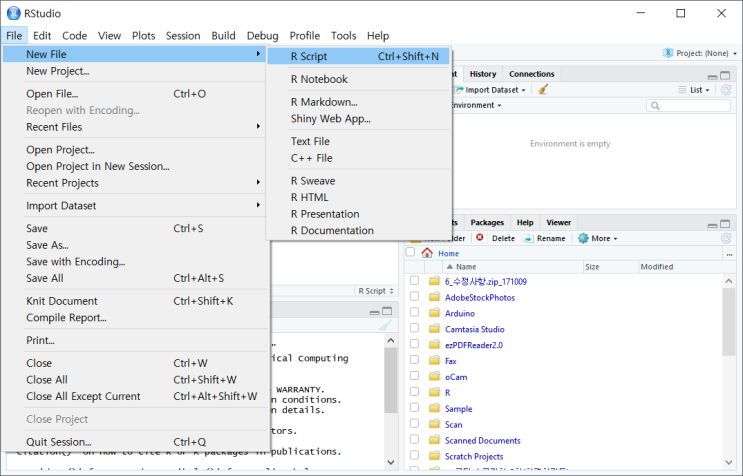Screen dimensions: 743x476
Task: Check the box next to AdobeStockPhotos
Action: coord(414,297)
